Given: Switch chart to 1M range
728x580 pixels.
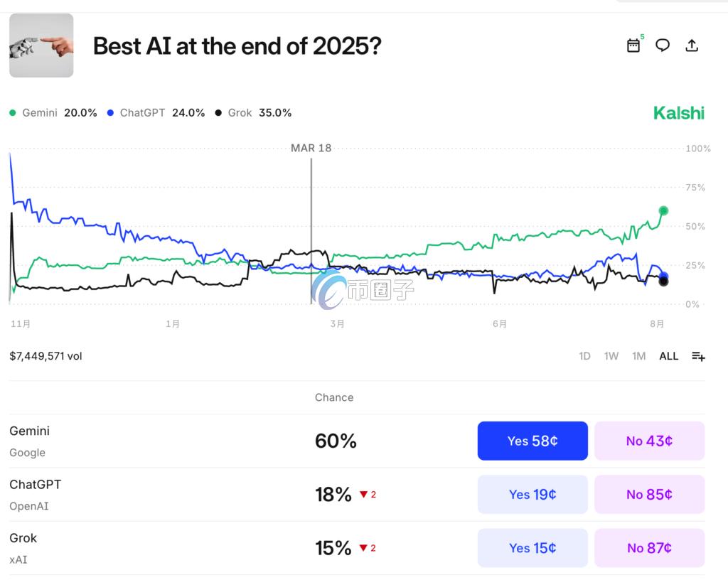Looking at the screenshot, I should pos(639,356).
